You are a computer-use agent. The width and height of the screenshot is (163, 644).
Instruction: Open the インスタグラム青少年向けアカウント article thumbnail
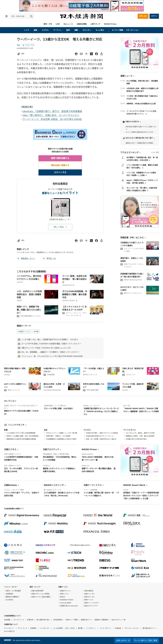(51, 279)
